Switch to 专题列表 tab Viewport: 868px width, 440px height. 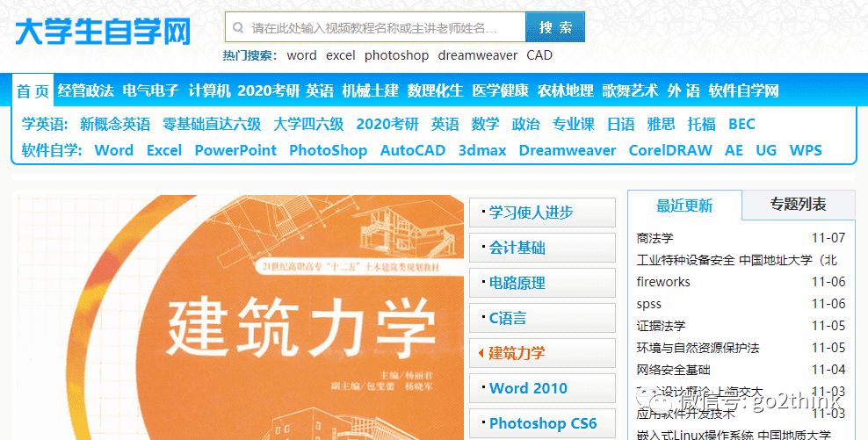(x=799, y=205)
